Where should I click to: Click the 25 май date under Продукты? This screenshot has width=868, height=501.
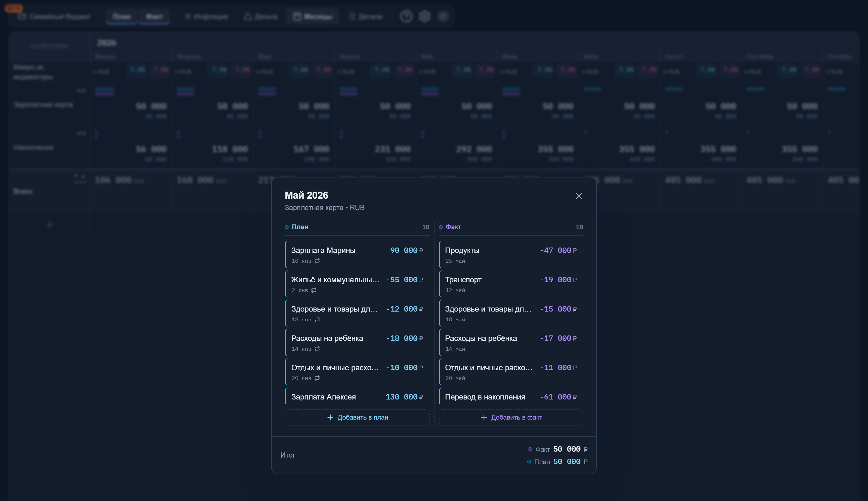[x=455, y=261]
